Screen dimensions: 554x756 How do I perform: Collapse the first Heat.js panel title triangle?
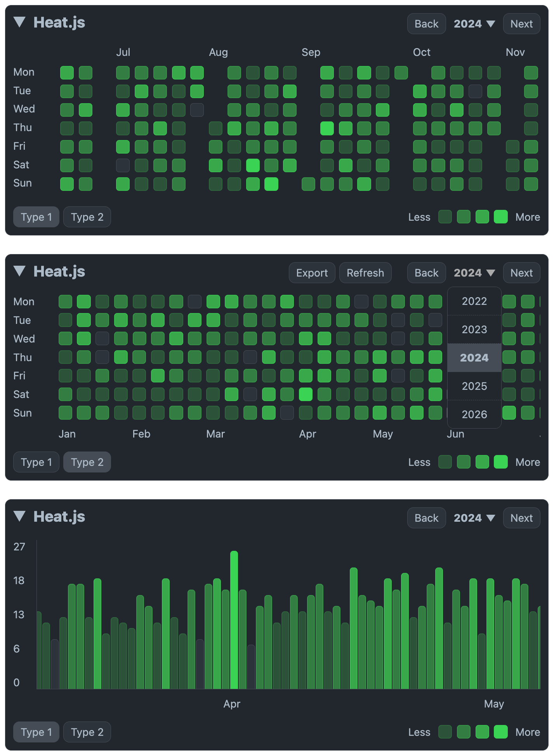tap(19, 22)
